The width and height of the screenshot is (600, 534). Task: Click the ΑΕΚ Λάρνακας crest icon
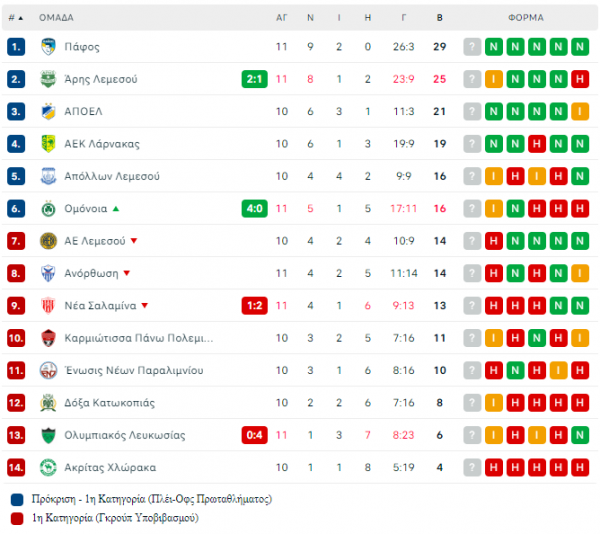[48, 144]
